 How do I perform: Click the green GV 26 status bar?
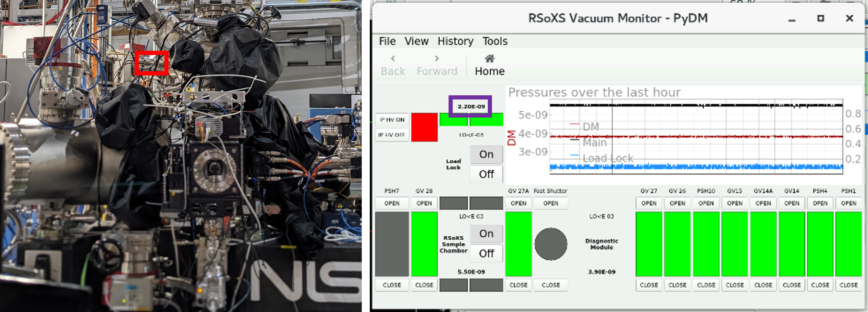tap(677, 244)
